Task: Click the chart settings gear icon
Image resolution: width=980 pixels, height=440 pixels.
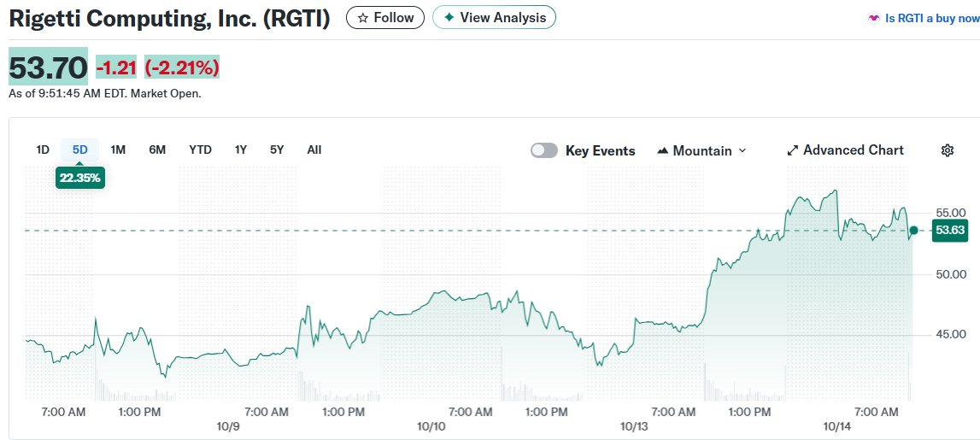Action: (x=947, y=150)
